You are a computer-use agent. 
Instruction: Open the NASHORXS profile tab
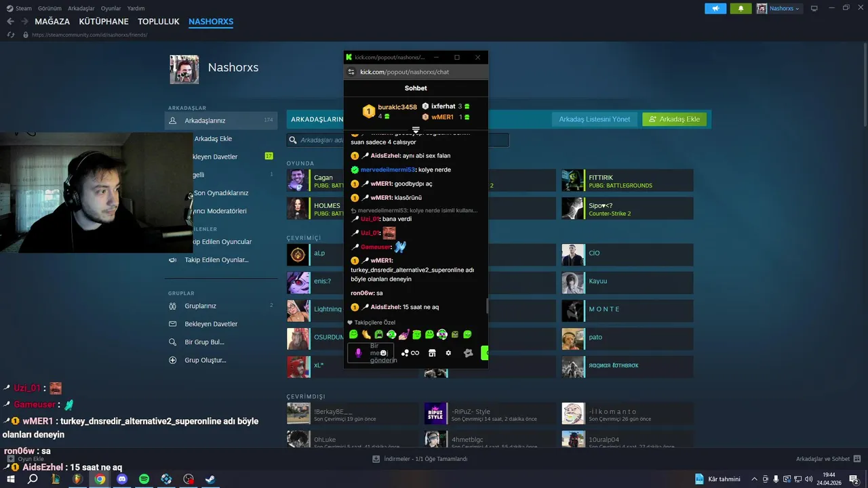click(211, 22)
